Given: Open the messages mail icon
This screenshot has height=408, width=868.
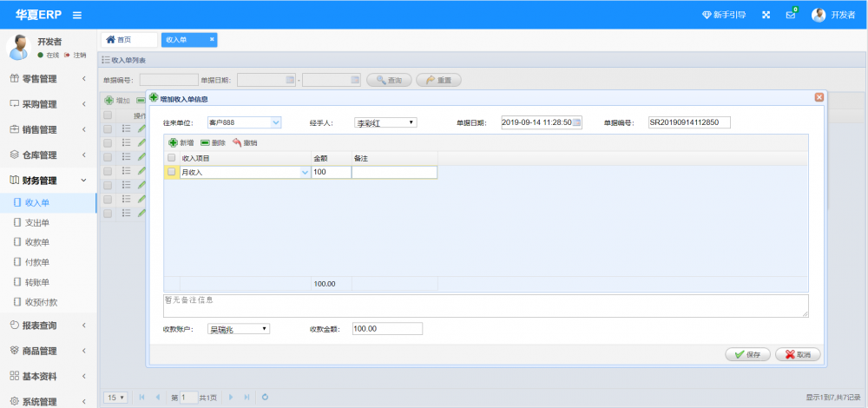Looking at the screenshot, I should tap(791, 15).
